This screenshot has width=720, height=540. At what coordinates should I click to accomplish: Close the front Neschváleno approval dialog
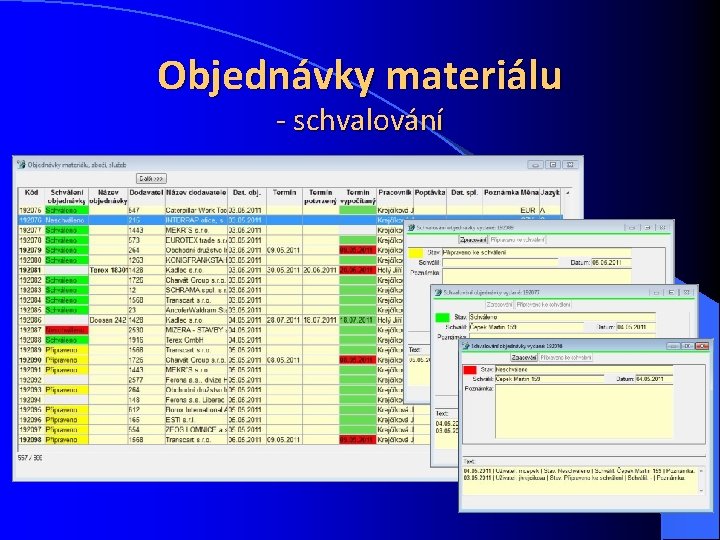(x=702, y=346)
